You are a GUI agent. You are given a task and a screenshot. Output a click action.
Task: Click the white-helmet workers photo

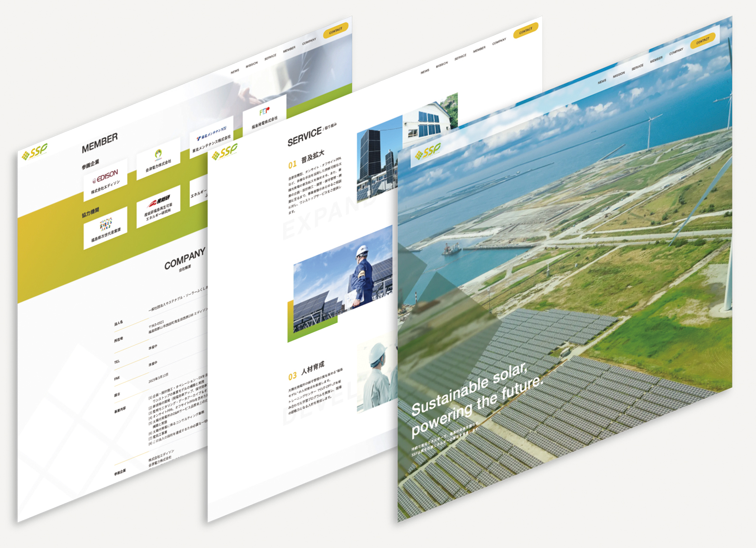click(378, 375)
